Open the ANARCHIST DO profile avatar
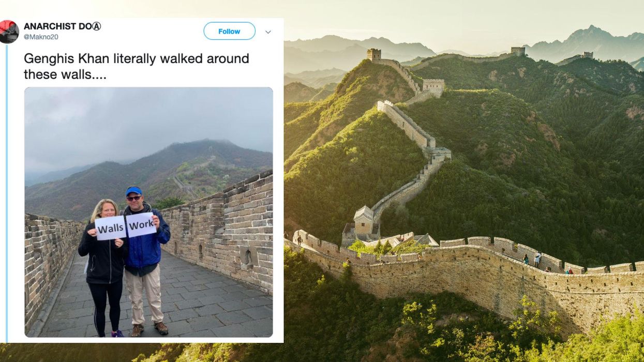Image resolution: width=644 pixels, height=362 pixels. click(9, 32)
